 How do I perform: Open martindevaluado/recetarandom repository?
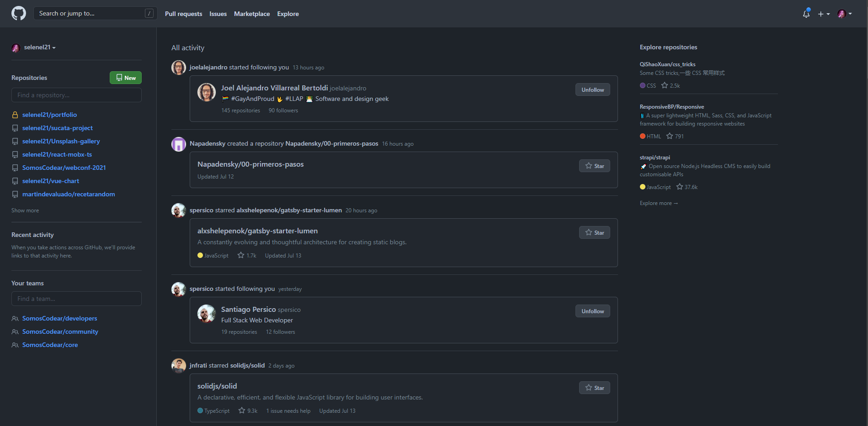[69, 195]
